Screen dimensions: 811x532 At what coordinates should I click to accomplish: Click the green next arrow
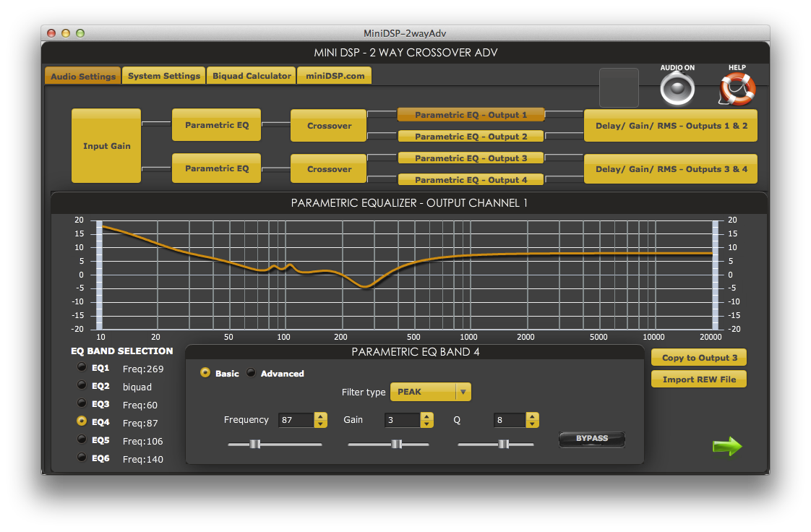click(727, 446)
